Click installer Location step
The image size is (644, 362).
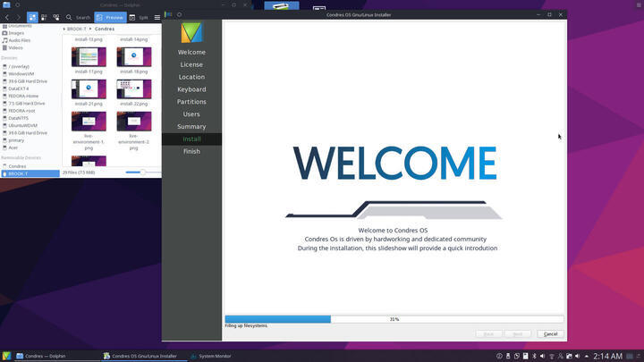(191, 77)
